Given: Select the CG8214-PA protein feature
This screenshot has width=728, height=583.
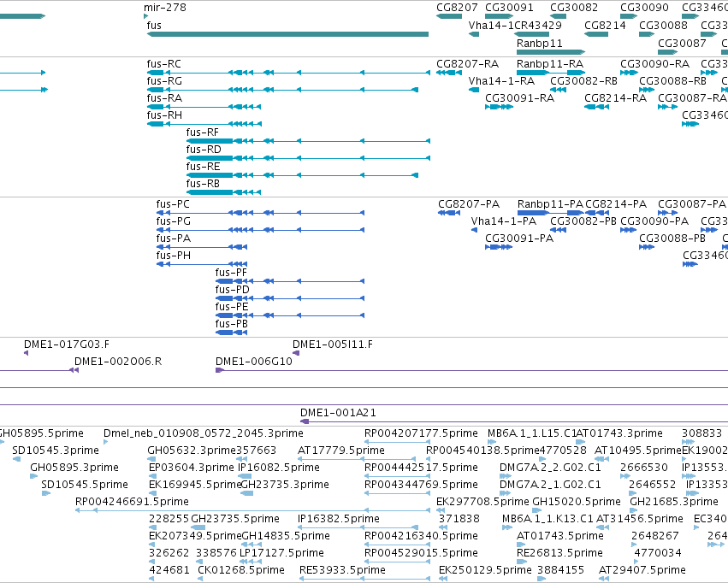Looking at the screenshot, I should point(597,213).
